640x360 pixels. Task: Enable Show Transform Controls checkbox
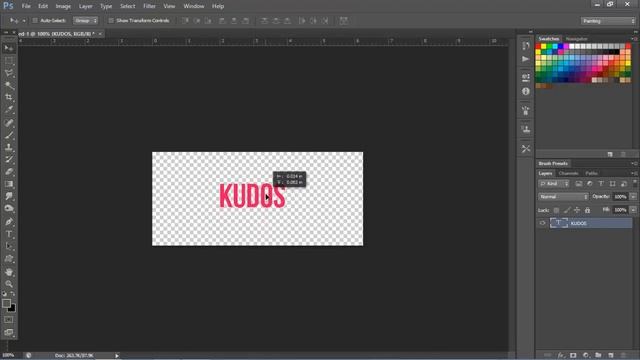[111, 20]
